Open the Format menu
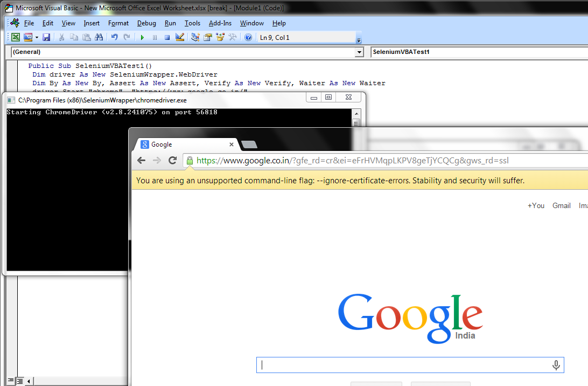This screenshot has height=386, width=588. click(x=118, y=23)
